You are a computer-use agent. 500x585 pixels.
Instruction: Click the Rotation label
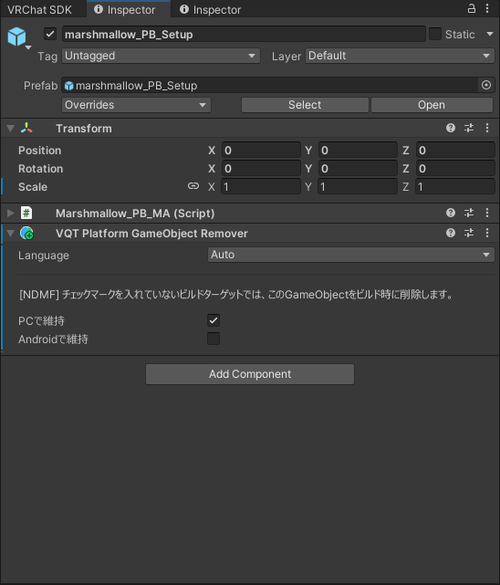[x=41, y=168]
